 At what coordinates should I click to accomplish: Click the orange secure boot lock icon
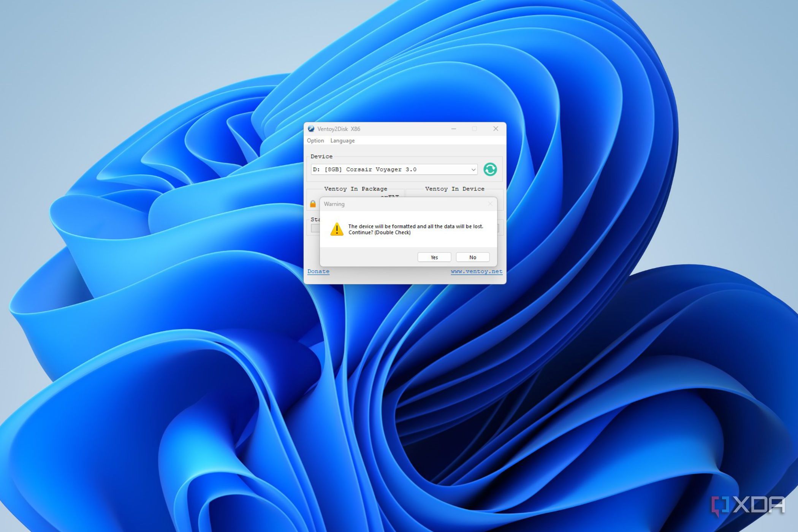(x=313, y=204)
